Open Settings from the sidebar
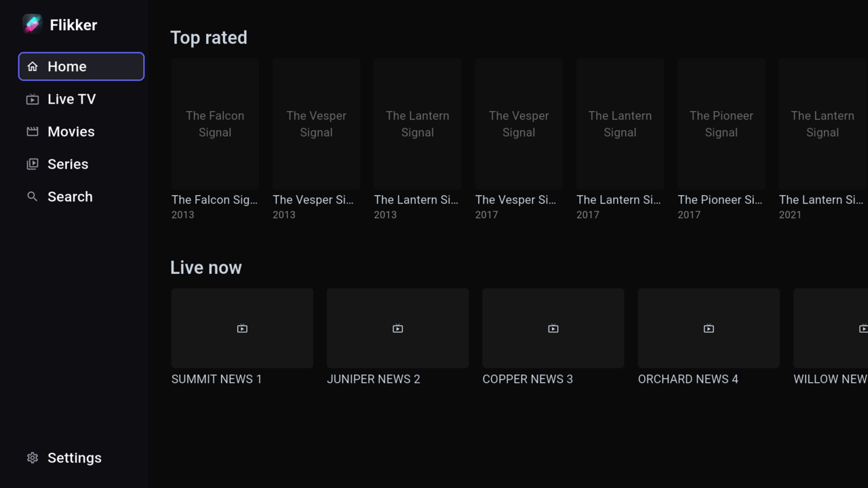This screenshot has width=868, height=488. coord(81,457)
